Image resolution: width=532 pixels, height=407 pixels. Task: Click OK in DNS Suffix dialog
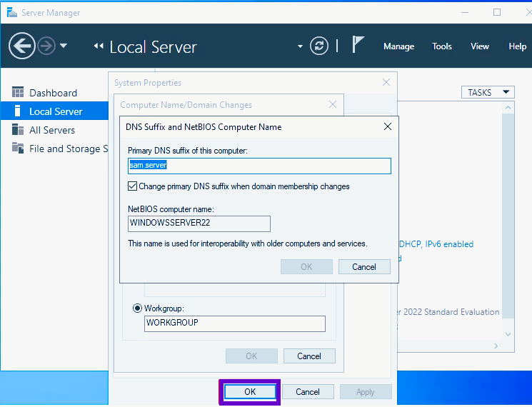tap(306, 267)
